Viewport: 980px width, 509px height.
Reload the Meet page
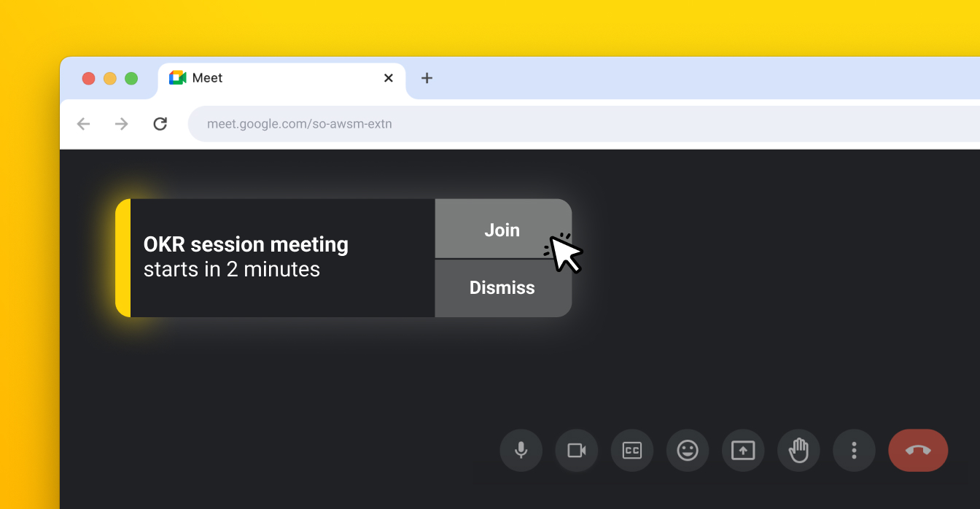(x=160, y=123)
